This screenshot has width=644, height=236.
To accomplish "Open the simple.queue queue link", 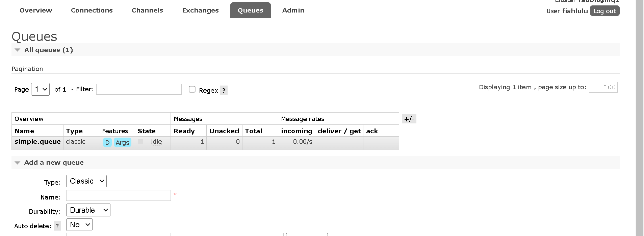I will pos(37,142).
